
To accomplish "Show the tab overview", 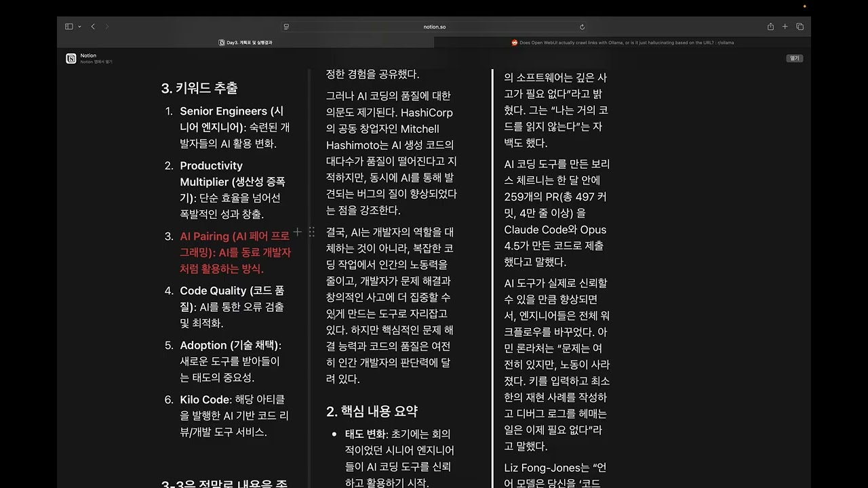I will coord(800,26).
